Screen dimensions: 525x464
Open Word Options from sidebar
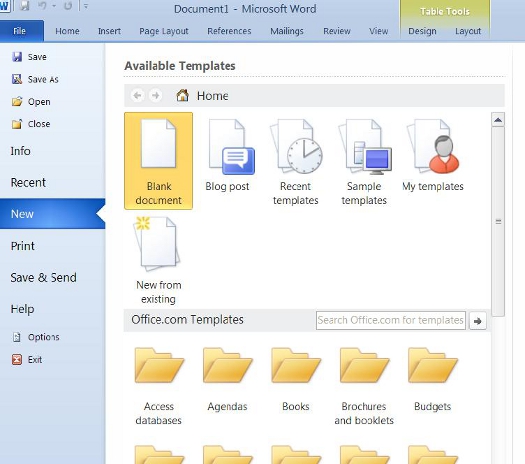pyautogui.click(x=35, y=337)
